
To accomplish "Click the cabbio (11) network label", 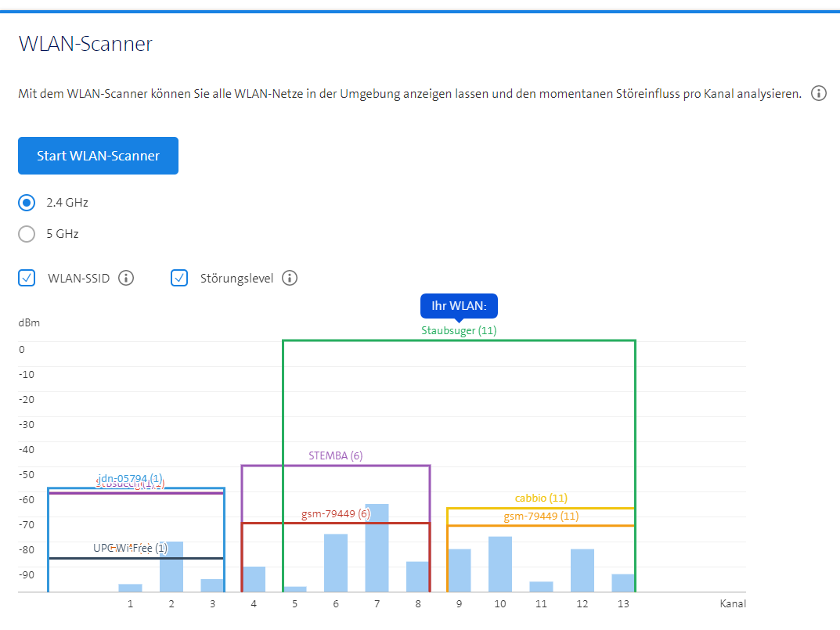I will coord(541,498).
